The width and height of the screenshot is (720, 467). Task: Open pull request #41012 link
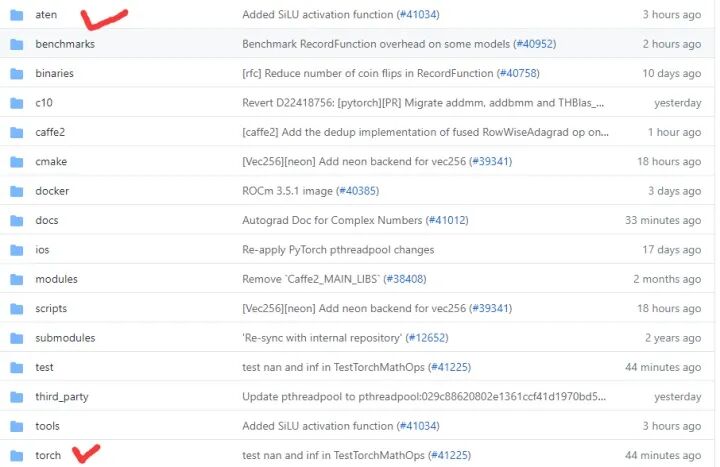click(447, 220)
